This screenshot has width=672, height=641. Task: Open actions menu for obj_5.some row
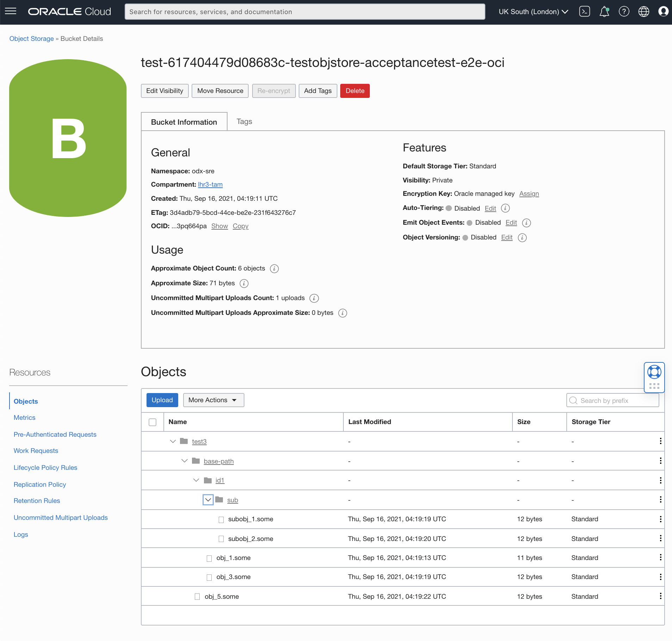(660, 596)
